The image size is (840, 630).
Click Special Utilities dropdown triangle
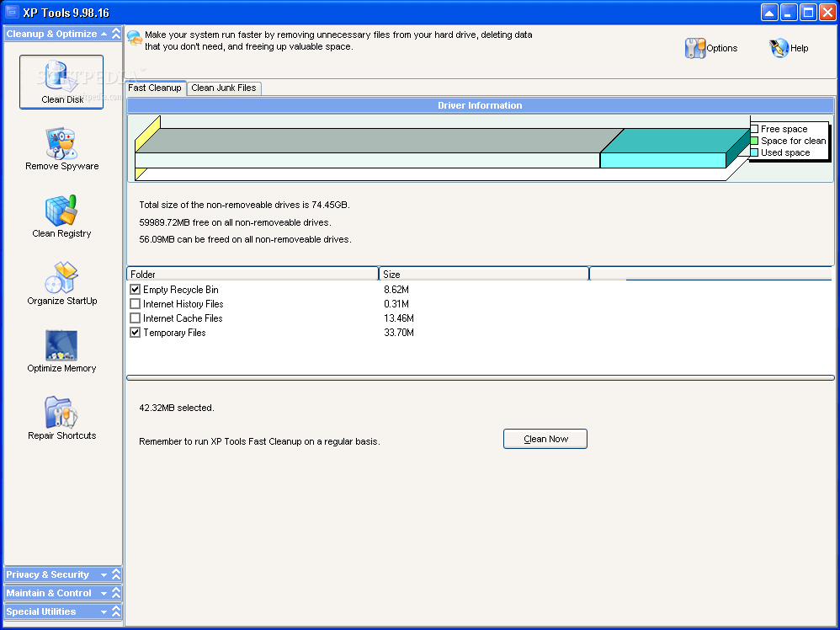[x=104, y=612]
